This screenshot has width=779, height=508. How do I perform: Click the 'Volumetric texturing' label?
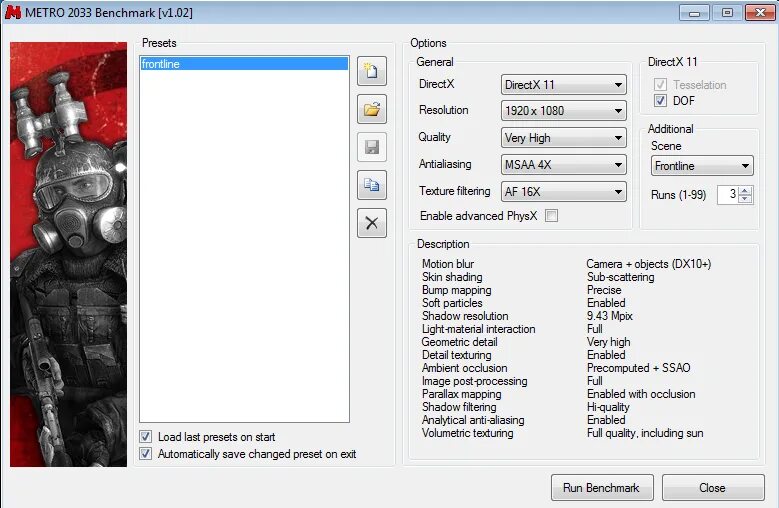pos(467,433)
